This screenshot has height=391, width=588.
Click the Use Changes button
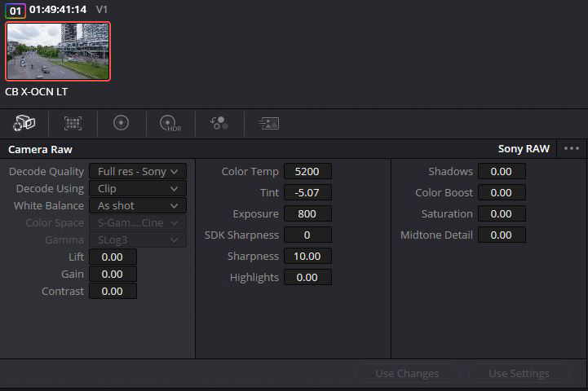(x=407, y=373)
